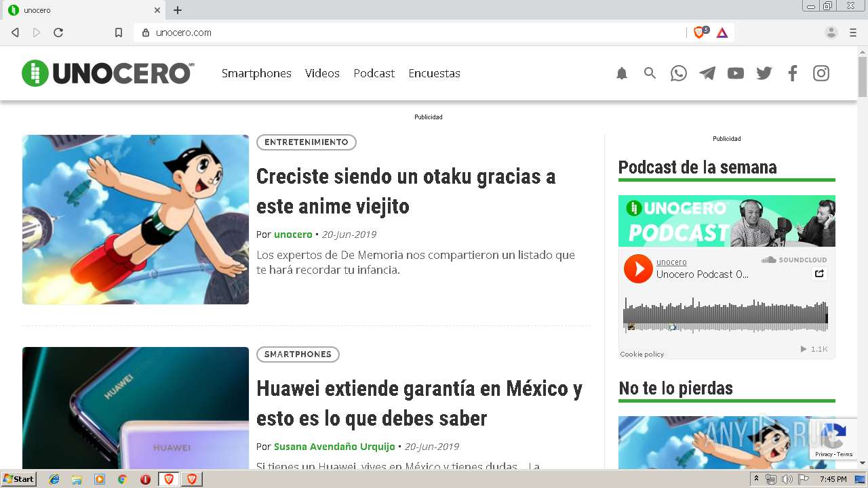868x488 pixels.
Task: Open the Twitter icon link
Action: 764,73
